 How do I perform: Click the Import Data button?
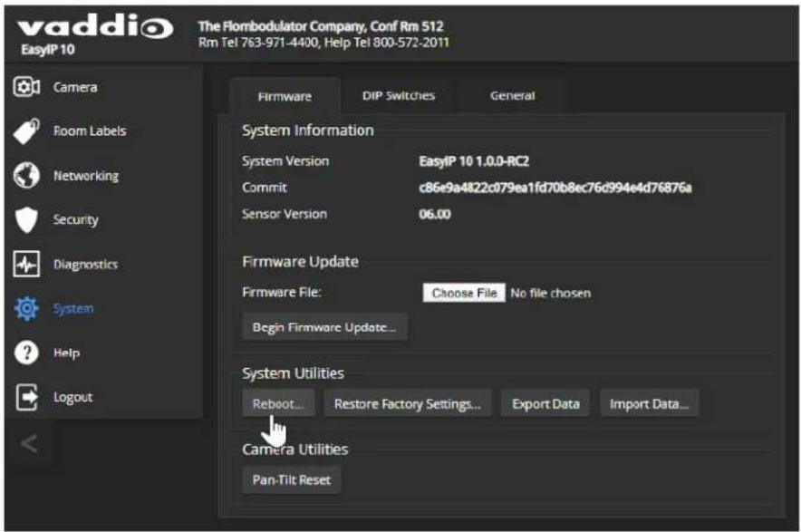(650, 403)
